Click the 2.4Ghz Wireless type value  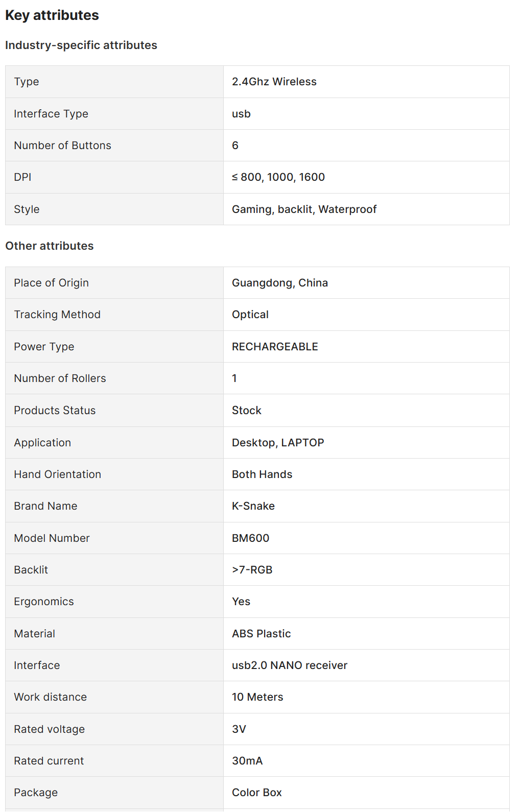pyautogui.click(x=274, y=82)
